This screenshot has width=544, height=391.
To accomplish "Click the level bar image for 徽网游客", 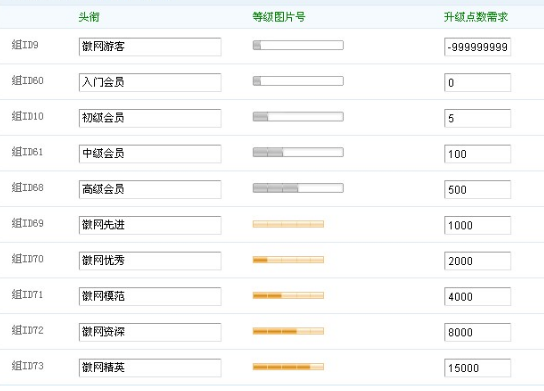I will click(x=298, y=45).
